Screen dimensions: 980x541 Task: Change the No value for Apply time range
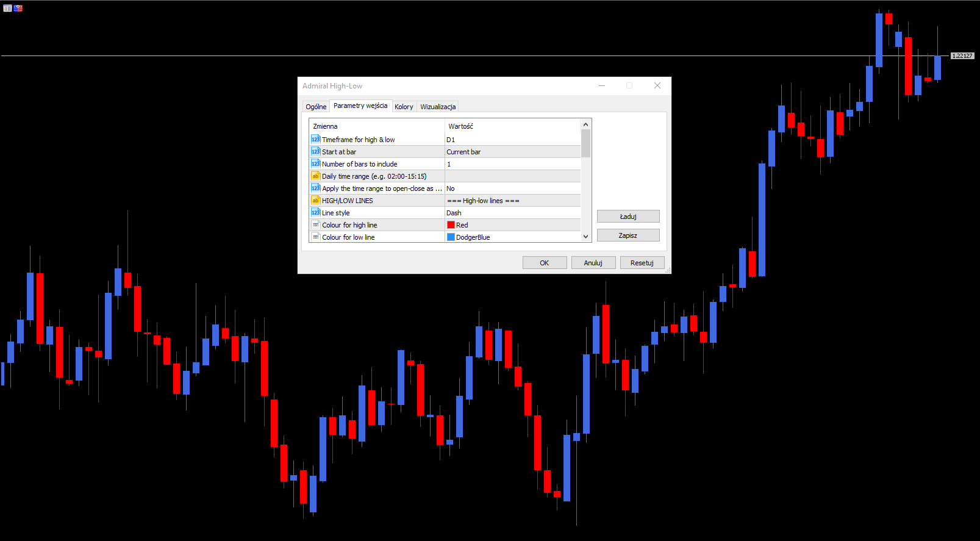[512, 188]
